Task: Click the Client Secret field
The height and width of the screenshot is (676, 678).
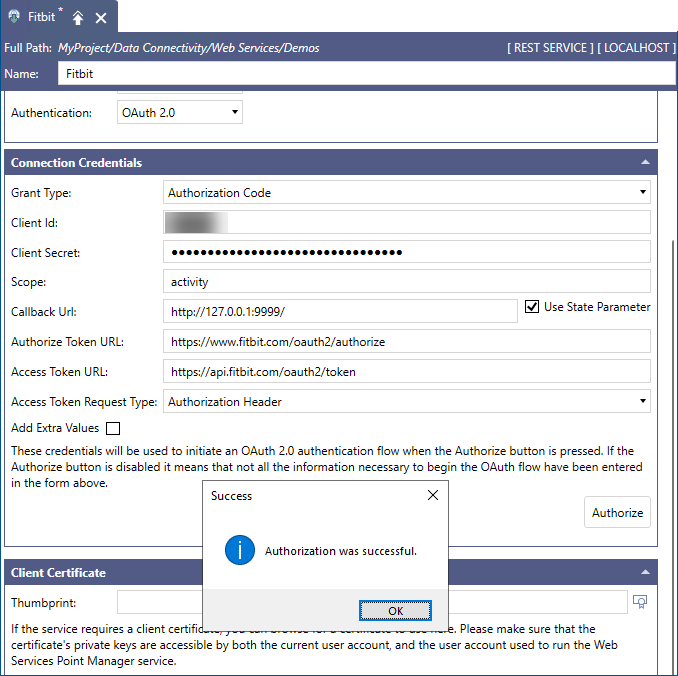Action: tap(406, 252)
